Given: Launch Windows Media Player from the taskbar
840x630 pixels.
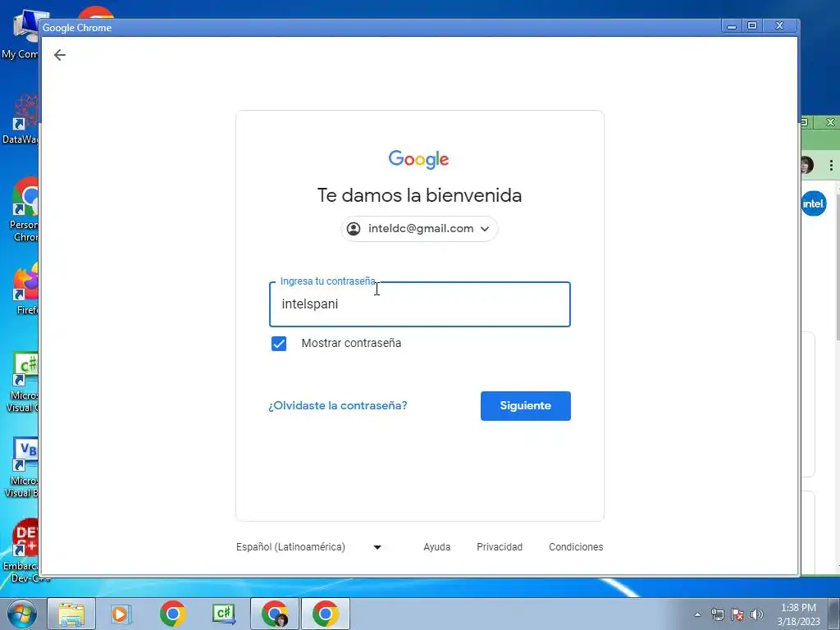Looking at the screenshot, I should pyautogui.click(x=121, y=614).
